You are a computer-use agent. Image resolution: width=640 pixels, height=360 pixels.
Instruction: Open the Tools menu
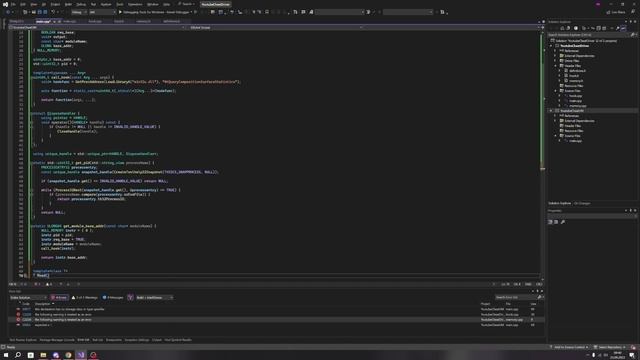(120, 4)
